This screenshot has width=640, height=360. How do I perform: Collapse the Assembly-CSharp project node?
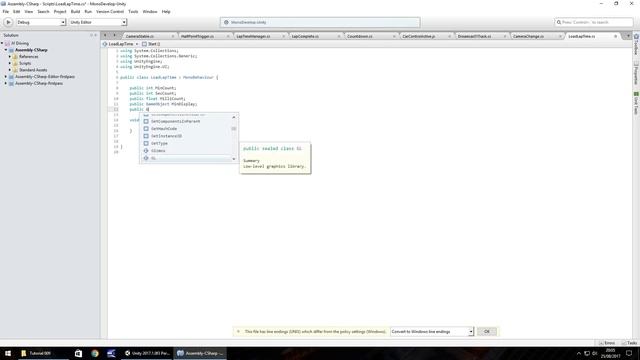6,50
